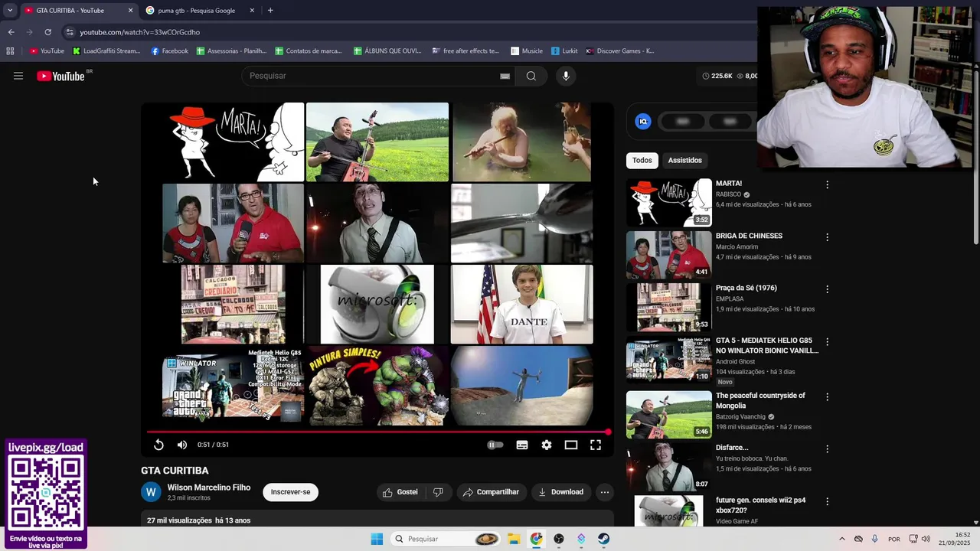Image resolution: width=980 pixels, height=551 pixels.
Task: Replay the video
Action: pos(158,445)
